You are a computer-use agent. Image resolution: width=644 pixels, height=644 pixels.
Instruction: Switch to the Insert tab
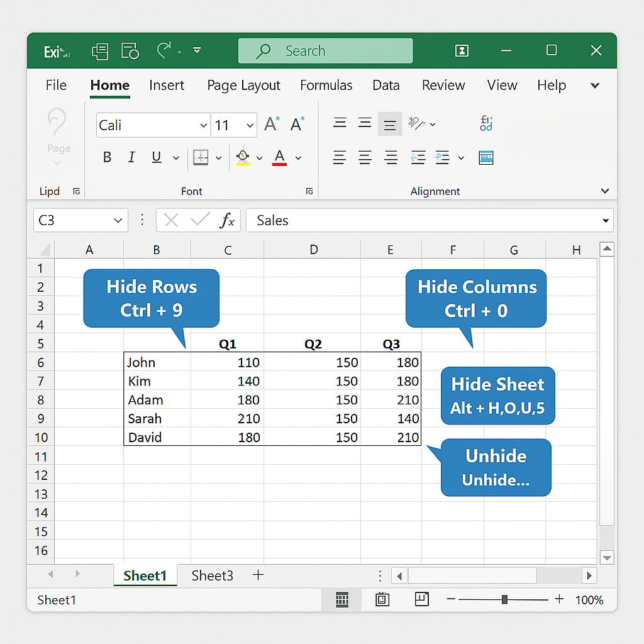click(x=166, y=85)
